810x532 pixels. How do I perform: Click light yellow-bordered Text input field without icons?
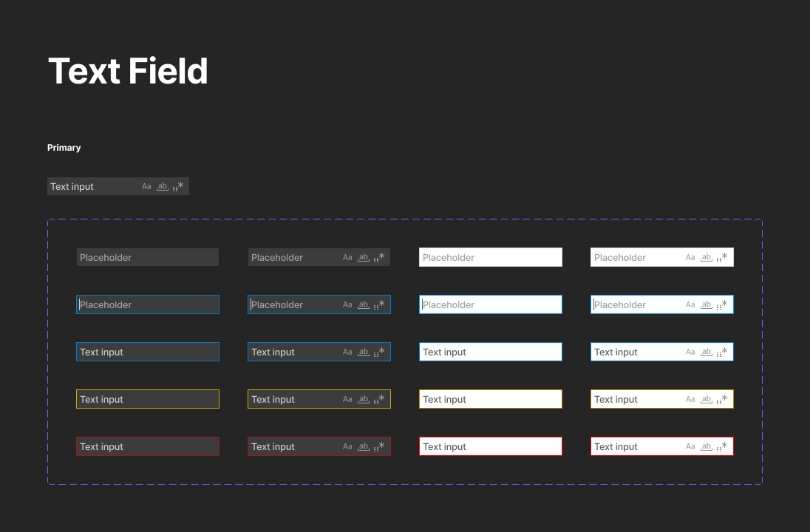tap(491, 399)
